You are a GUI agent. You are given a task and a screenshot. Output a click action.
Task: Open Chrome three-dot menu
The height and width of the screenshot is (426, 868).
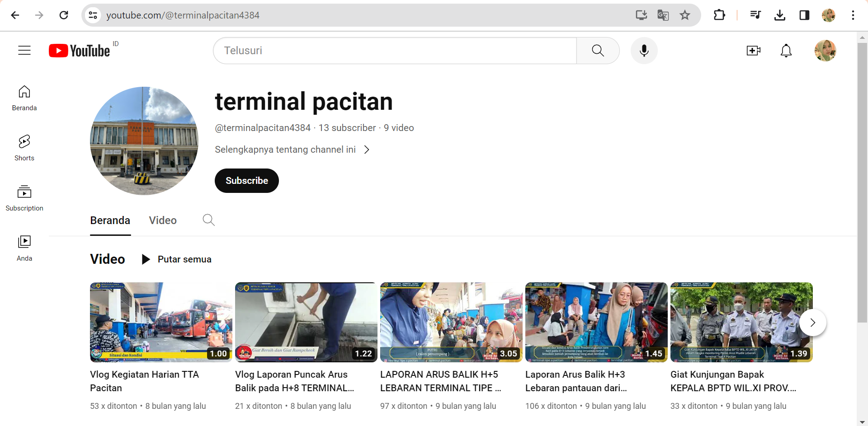point(853,15)
